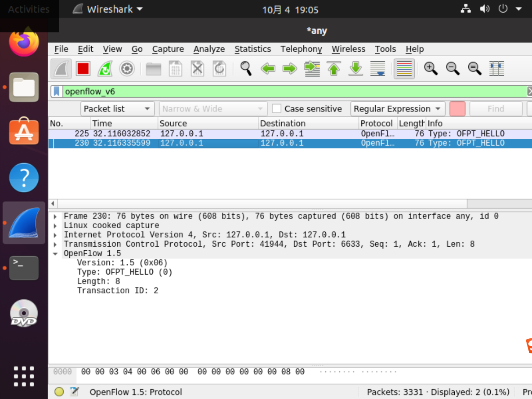
Task: Open the Statistics menu
Action: pyautogui.click(x=253, y=49)
